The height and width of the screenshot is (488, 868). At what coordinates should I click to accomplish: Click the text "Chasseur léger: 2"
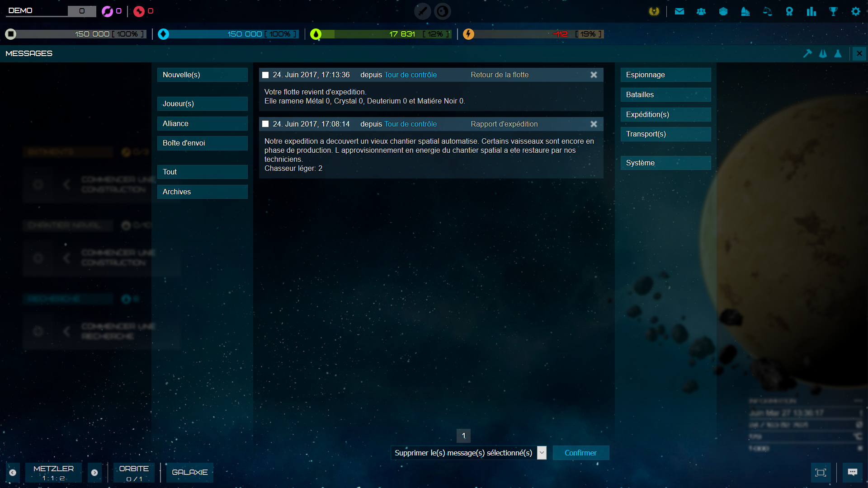tap(293, 169)
